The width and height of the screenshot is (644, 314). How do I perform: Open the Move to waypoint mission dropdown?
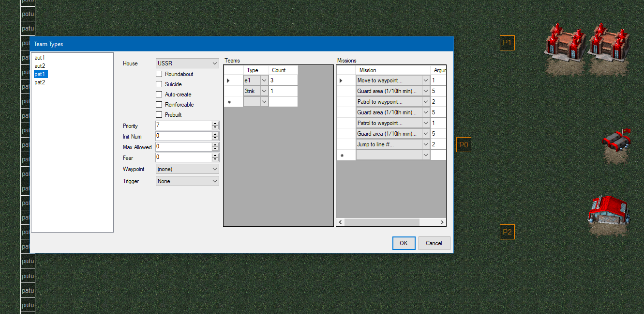(426, 80)
